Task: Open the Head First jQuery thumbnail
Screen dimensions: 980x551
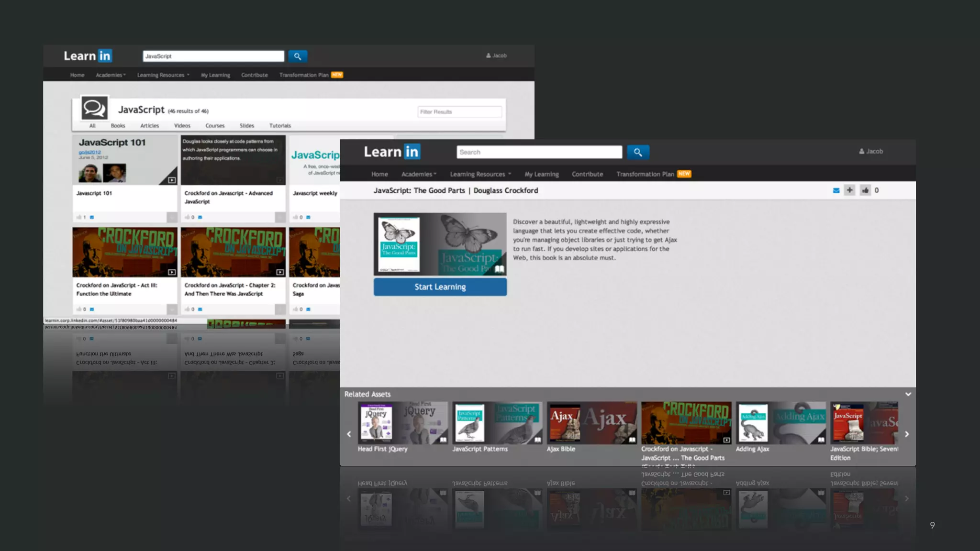Action: [x=402, y=423]
